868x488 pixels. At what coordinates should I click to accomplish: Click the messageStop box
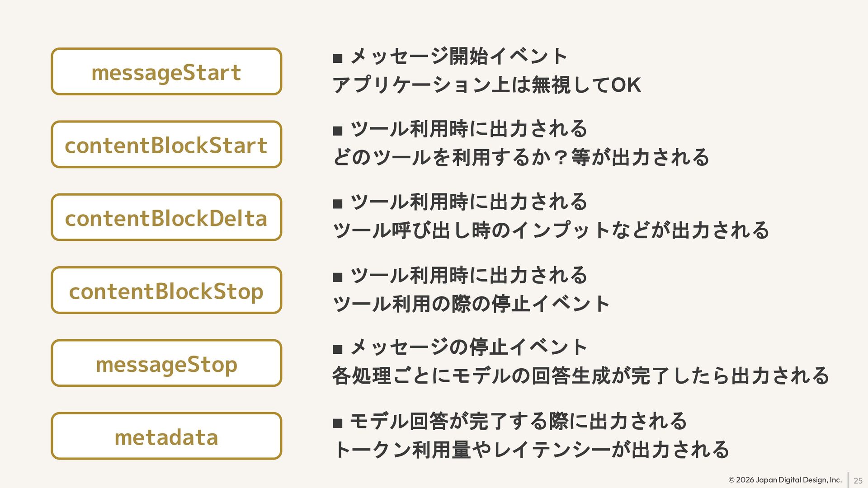click(166, 363)
